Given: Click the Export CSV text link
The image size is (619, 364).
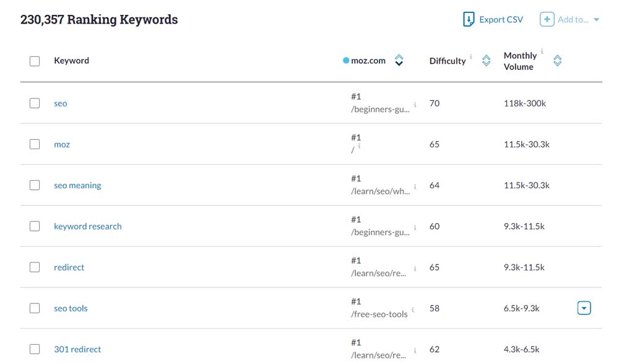Looking at the screenshot, I should (501, 19).
